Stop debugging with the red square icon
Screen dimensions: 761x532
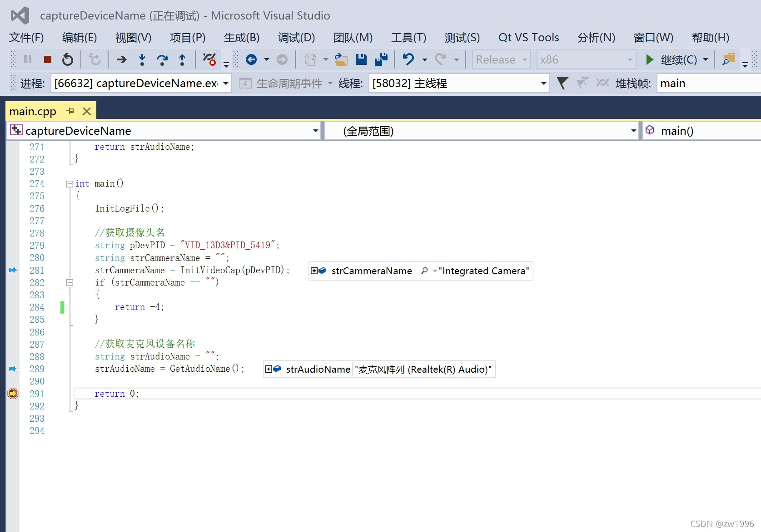click(x=47, y=59)
